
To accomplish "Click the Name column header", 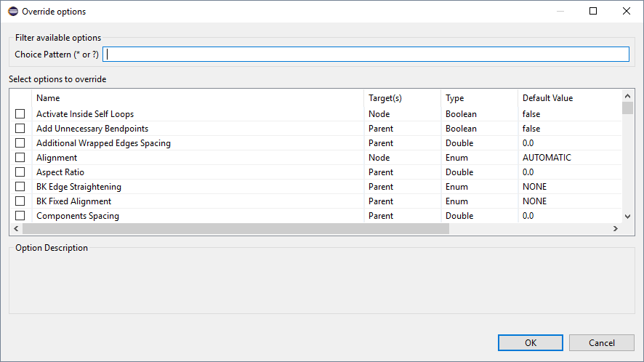I will click(196, 98).
